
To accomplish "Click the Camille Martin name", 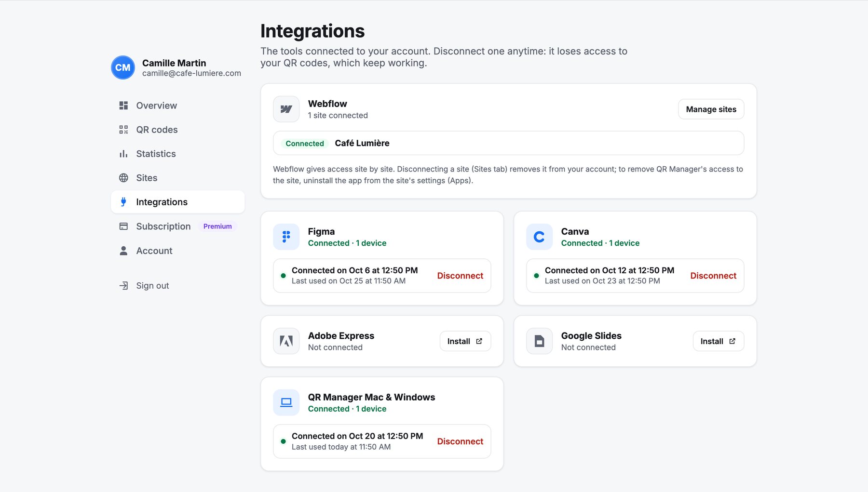I will (x=174, y=63).
